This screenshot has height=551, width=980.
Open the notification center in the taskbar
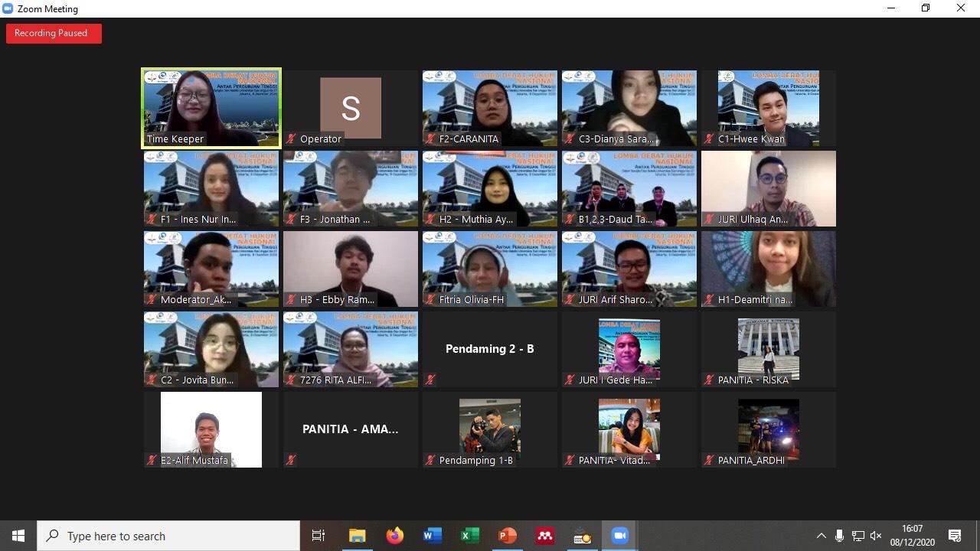coord(955,536)
